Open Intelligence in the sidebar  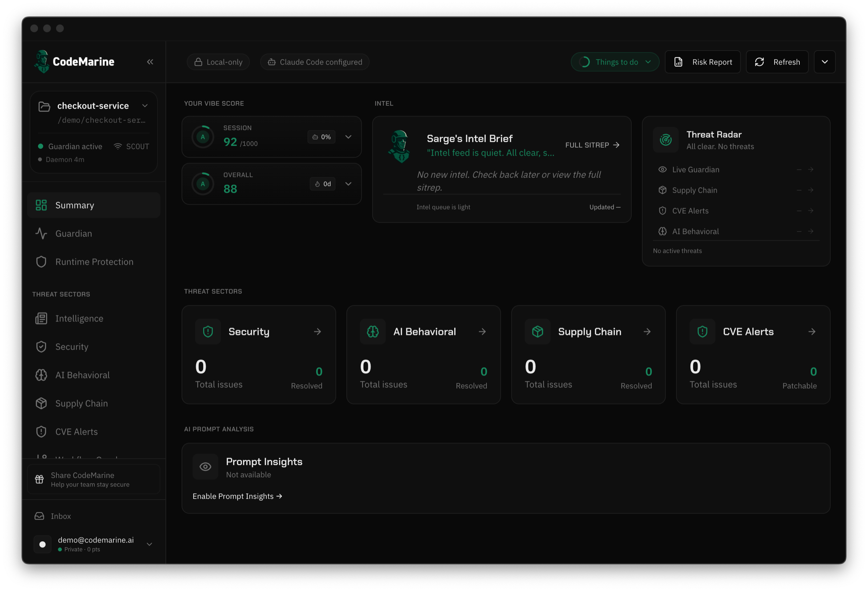[x=94, y=318]
